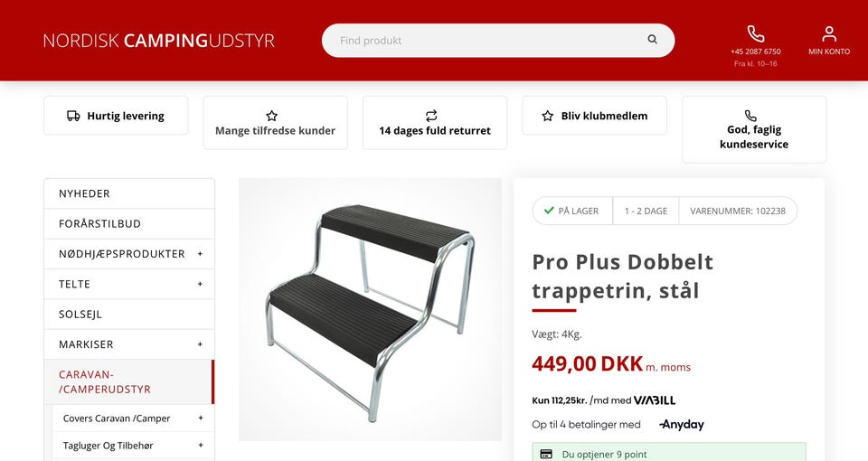
Task: Expand Tagluger Og Tilbehør submenu
Action: (x=201, y=446)
